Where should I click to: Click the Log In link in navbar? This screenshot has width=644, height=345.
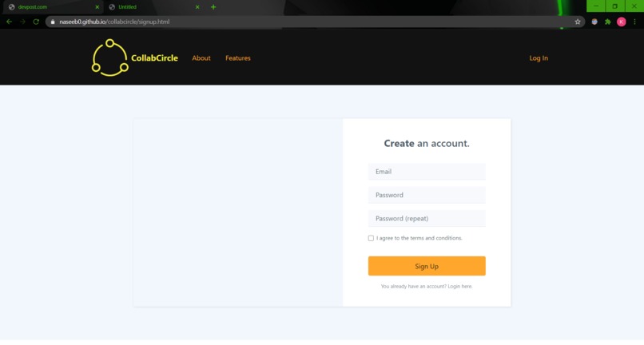539,58
